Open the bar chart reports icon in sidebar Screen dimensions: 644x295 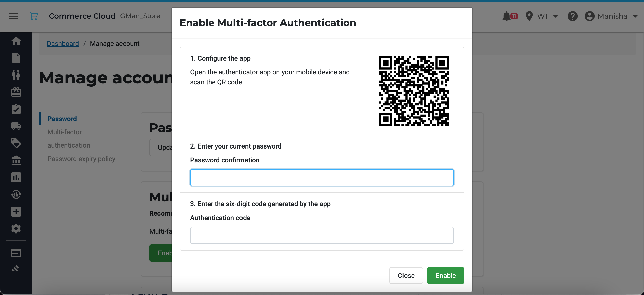coord(16,177)
